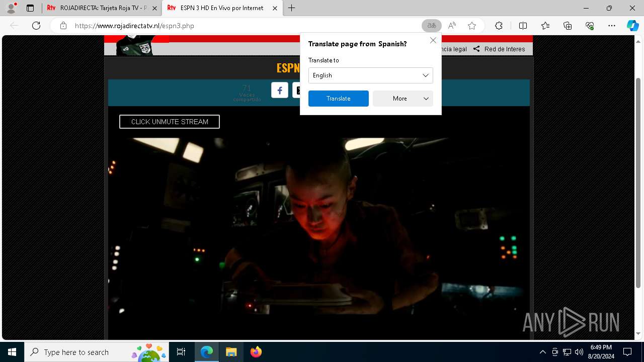Screen dimensions: 644x362
Task: Click the Red de Interes share icon
Action: click(476, 49)
